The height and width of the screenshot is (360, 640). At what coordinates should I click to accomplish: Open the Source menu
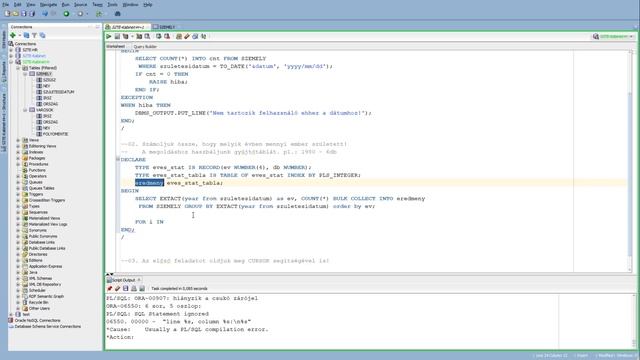click(x=80, y=4)
